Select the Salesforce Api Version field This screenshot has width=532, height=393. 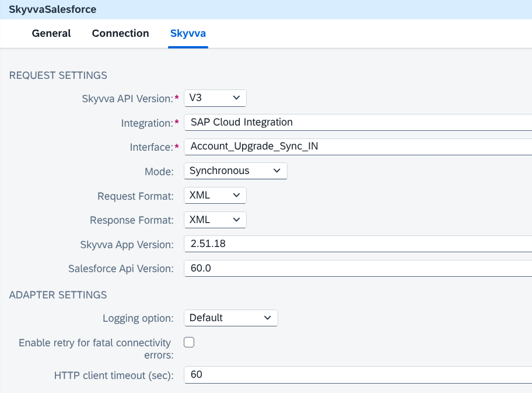tap(358, 269)
